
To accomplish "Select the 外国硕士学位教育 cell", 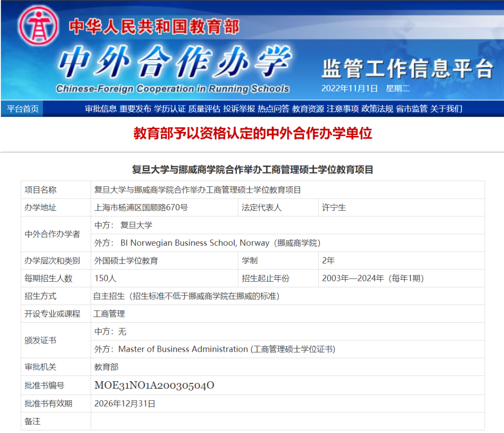I will pyautogui.click(x=165, y=261).
